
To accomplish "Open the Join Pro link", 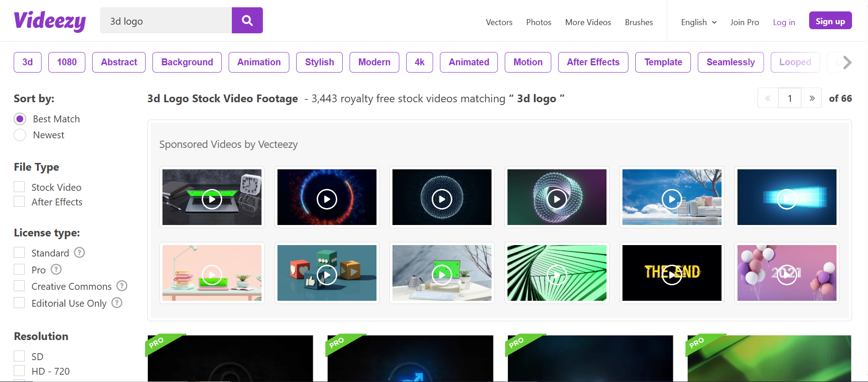I will [744, 22].
